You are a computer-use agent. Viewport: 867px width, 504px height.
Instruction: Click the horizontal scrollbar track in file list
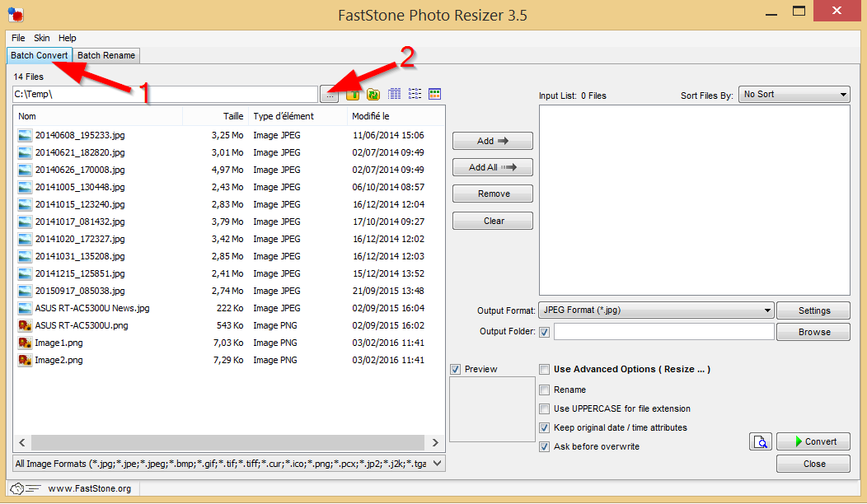(x=227, y=443)
